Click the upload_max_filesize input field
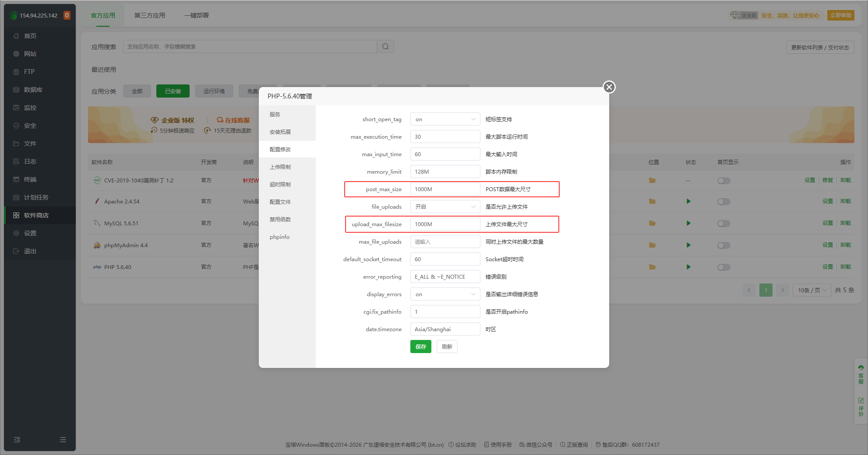Viewport: 868px width, 455px height. (445, 224)
